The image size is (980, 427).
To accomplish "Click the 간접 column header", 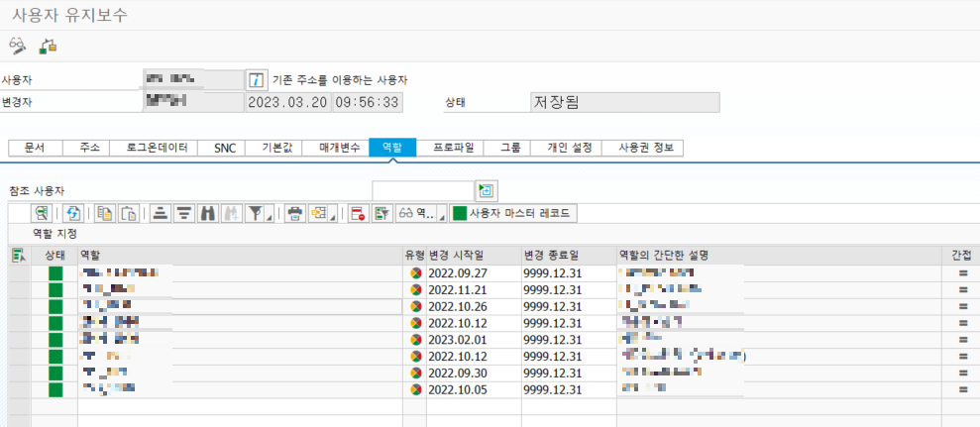I will [x=960, y=255].
